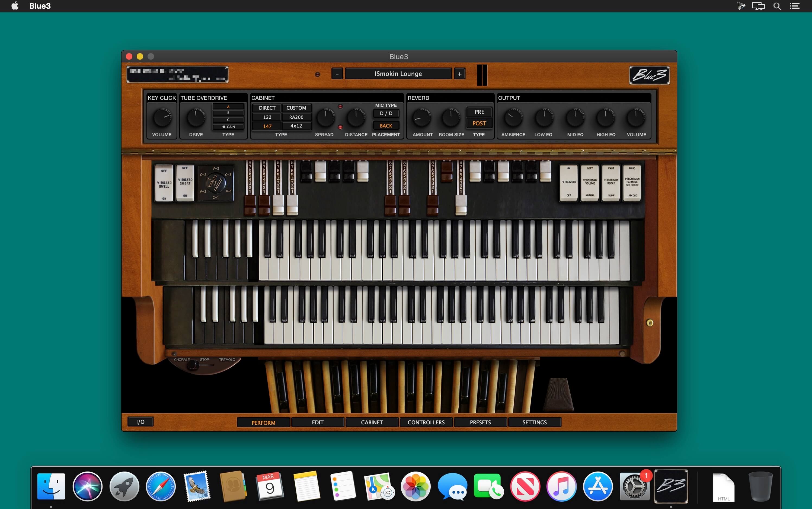Open Maps app in Dock
Image resolution: width=812 pixels, height=509 pixels.
(x=379, y=486)
